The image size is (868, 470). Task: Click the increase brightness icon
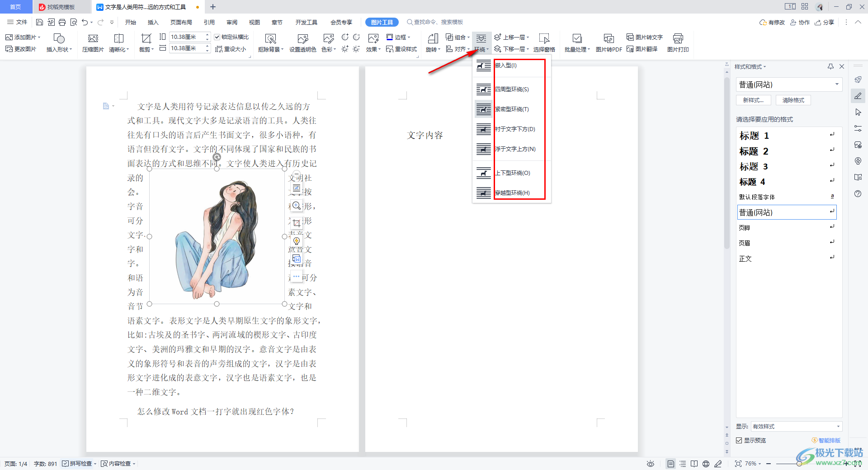pyautogui.click(x=345, y=49)
